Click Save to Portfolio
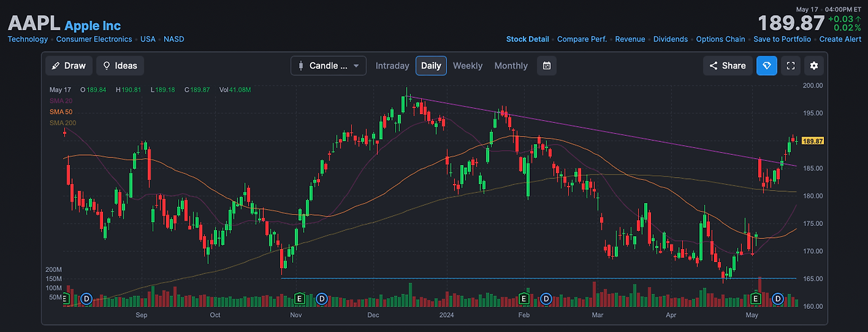Viewport: 868px width, 332px height. pos(782,39)
